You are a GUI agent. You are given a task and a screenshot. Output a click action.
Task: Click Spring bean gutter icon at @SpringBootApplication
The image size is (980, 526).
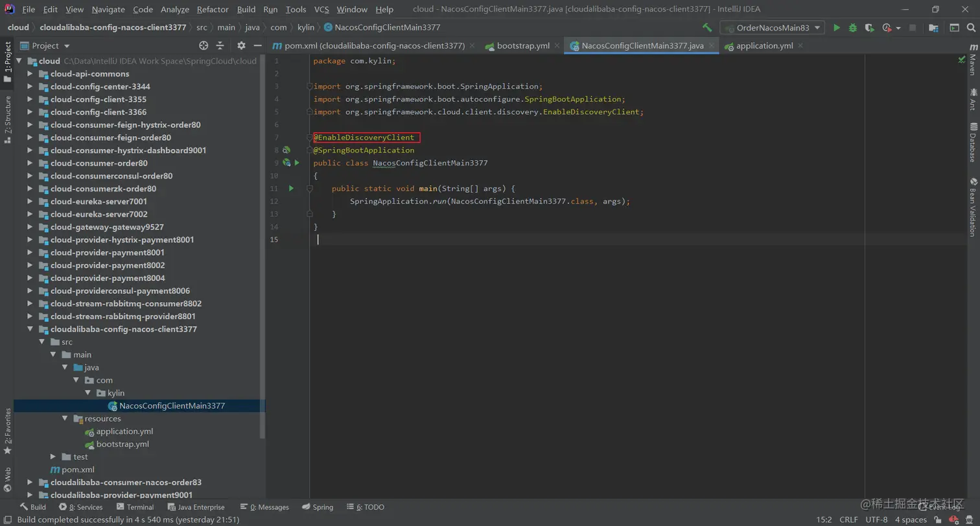pyautogui.click(x=286, y=150)
